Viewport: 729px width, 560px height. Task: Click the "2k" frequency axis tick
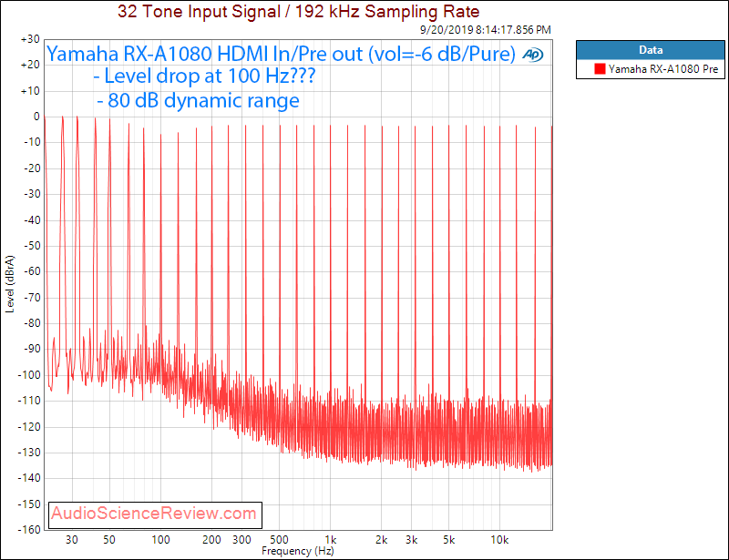[382, 540]
